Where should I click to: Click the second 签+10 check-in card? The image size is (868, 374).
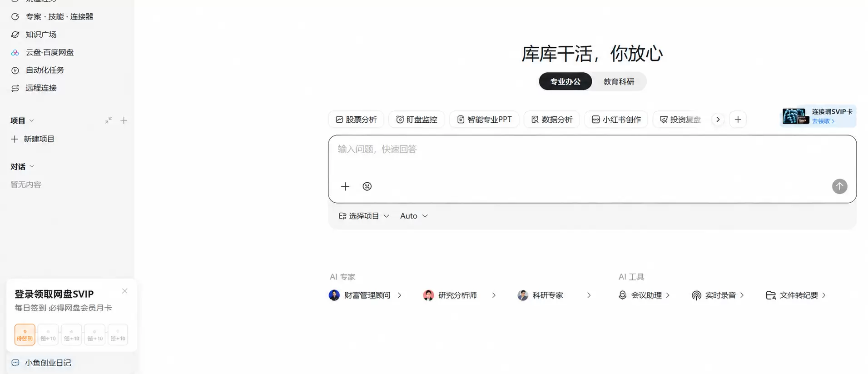click(71, 334)
